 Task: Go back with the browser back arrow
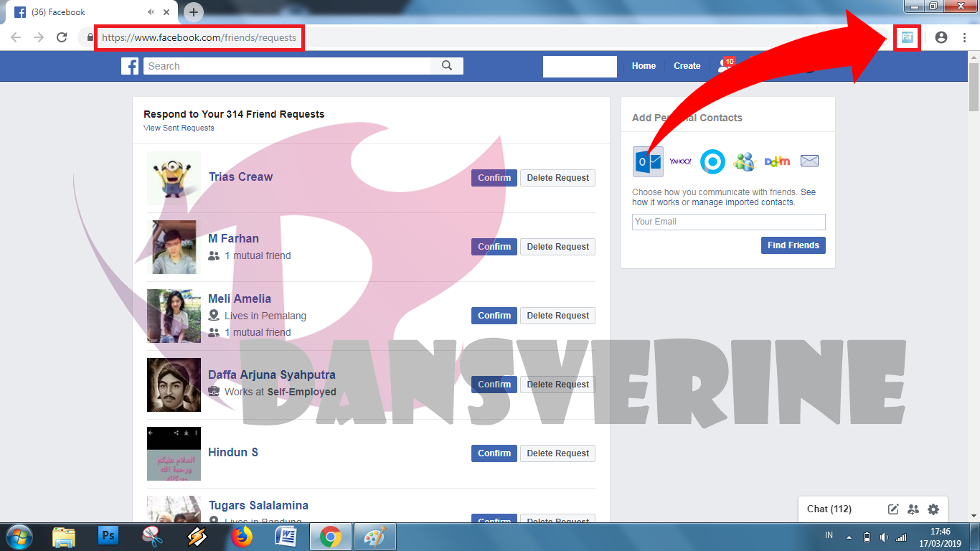(x=16, y=37)
